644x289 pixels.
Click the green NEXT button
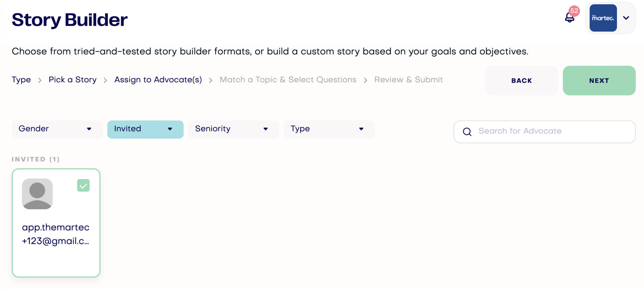[x=599, y=81]
